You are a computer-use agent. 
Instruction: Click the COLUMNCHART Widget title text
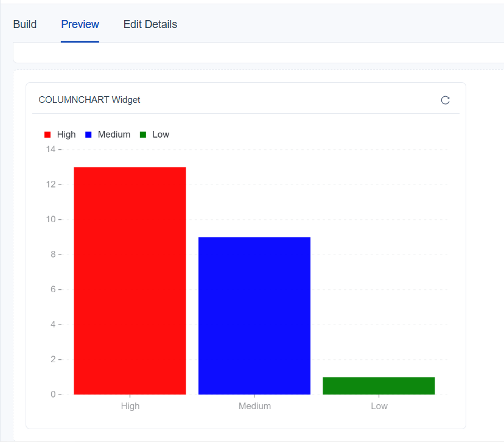point(89,100)
